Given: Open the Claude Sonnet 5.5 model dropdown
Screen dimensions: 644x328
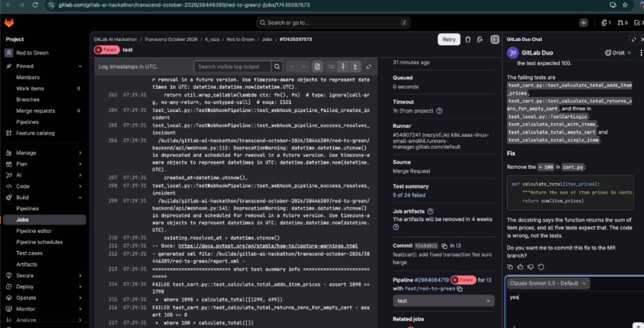Looking at the screenshot, I should point(548,283).
